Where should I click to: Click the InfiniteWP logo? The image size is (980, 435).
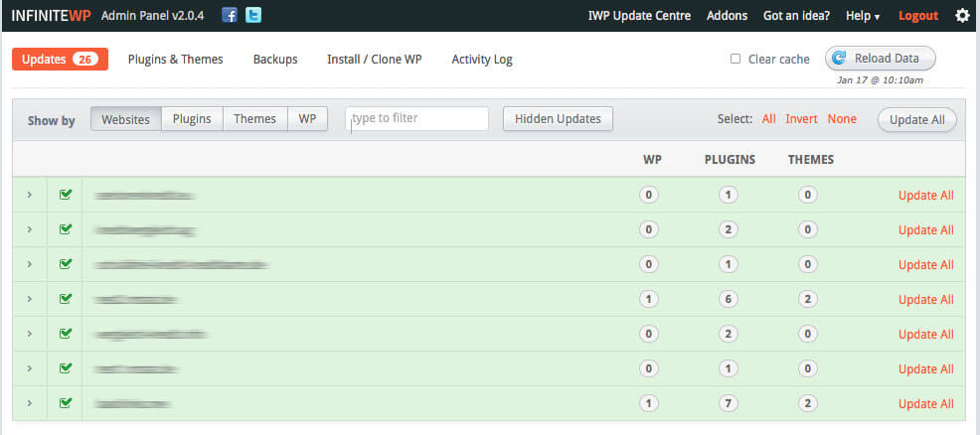click(x=52, y=16)
